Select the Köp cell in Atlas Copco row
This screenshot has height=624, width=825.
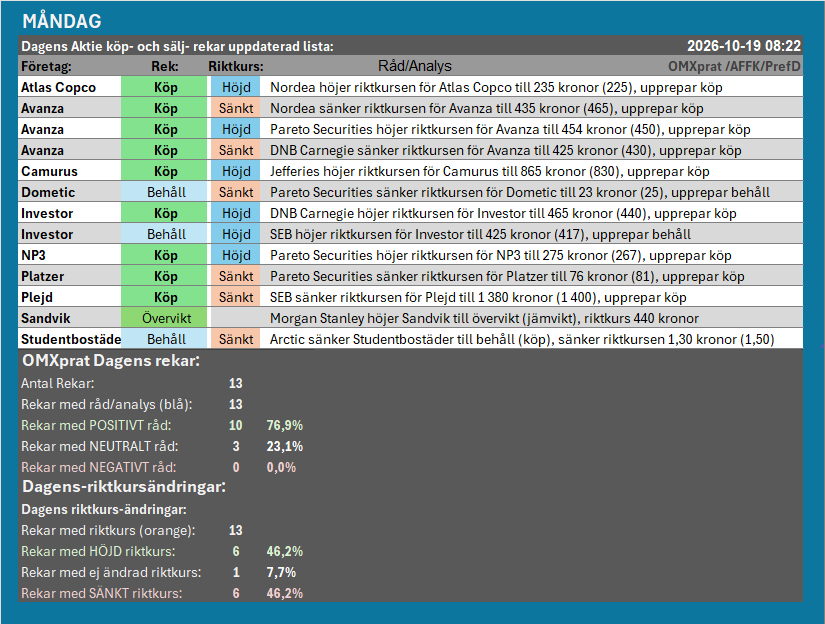(x=165, y=87)
